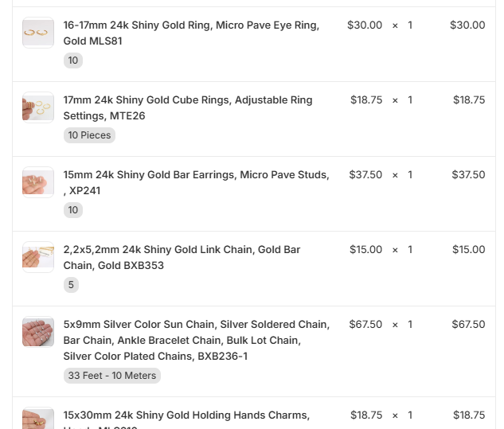Click the Gold Link Chain product thumbnail
504x429 pixels.
[x=38, y=257]
